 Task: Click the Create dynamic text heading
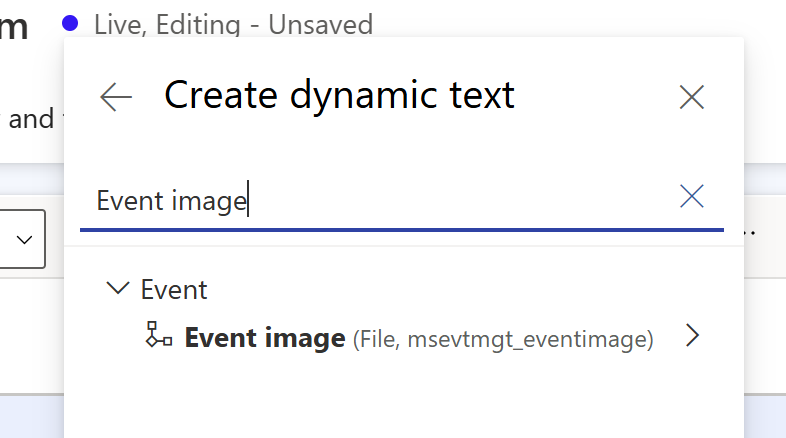pyautogui.click(x=339, y=95)
